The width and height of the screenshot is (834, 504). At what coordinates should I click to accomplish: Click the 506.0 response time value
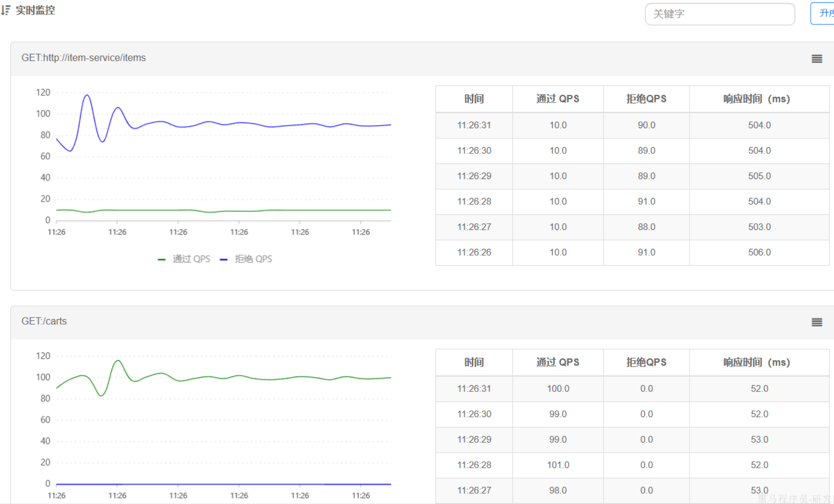[x=759, y=252]
